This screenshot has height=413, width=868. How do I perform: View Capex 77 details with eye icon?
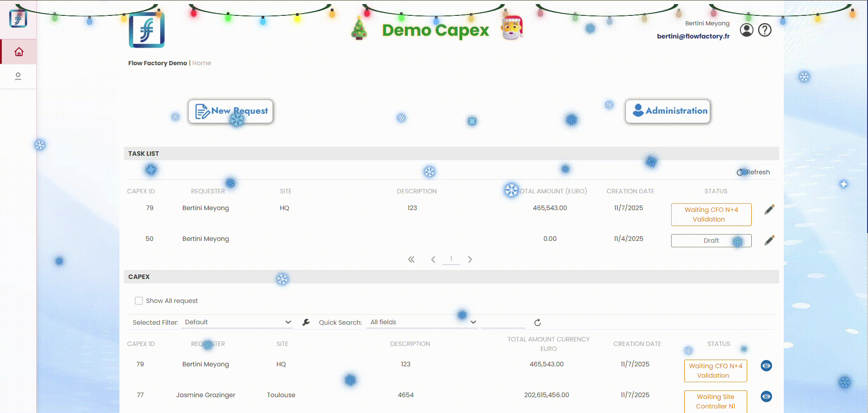[x=766, y=397]
